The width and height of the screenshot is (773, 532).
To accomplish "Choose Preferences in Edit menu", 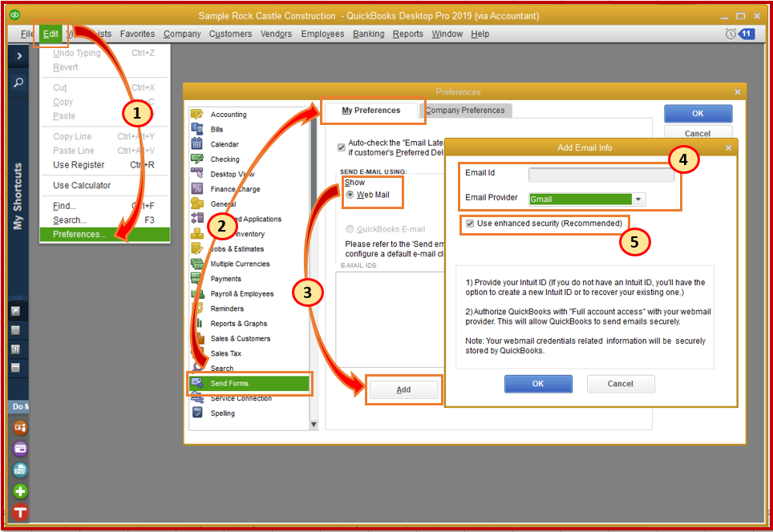I will (x=105, y=234).
